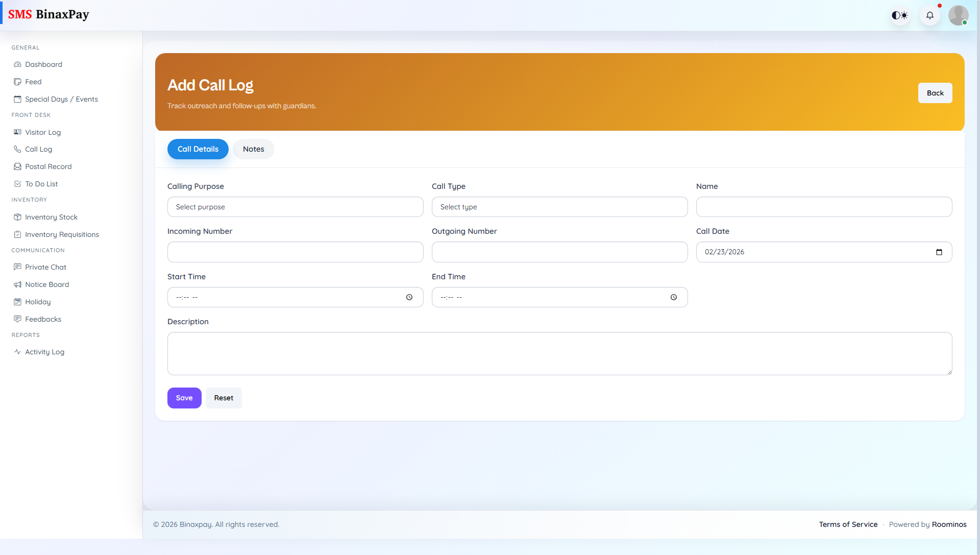This screenshot has height=555, width=980.
Task: Select the Call Details tab
Action: tap(198, 149)
